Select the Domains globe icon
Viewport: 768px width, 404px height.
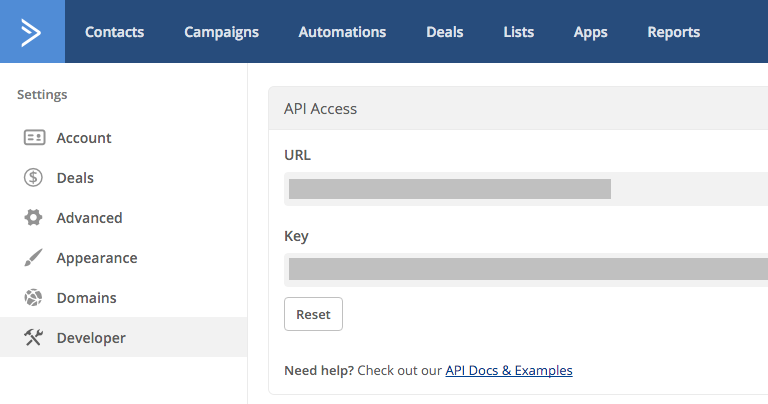click(34, 298)
